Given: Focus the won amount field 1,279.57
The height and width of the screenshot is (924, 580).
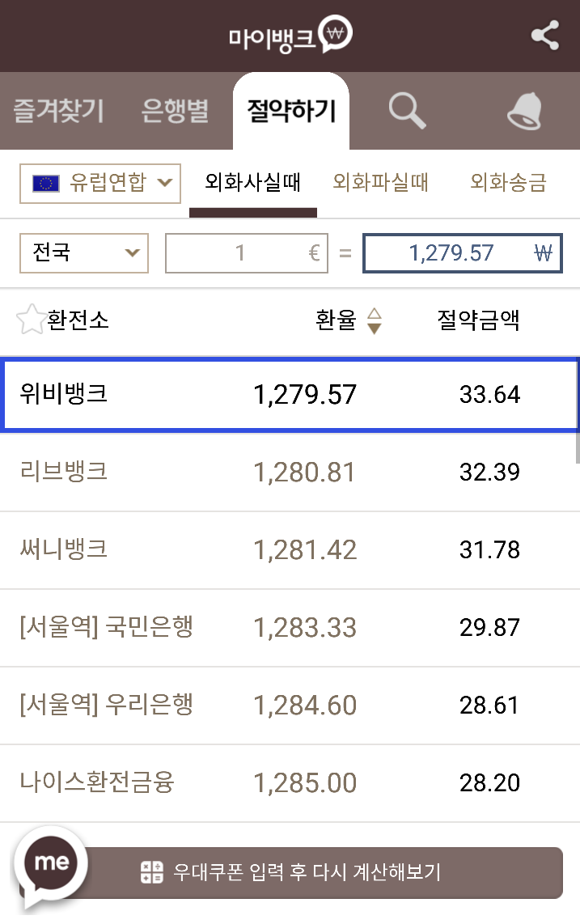Looking at the screenshot, I should (x=463, y=253).
